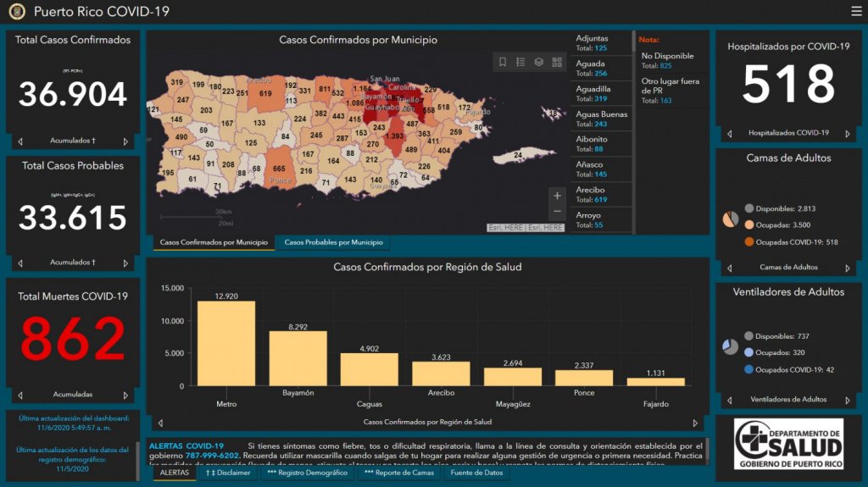Select the Reporte de Camas tab

(398, 473)
